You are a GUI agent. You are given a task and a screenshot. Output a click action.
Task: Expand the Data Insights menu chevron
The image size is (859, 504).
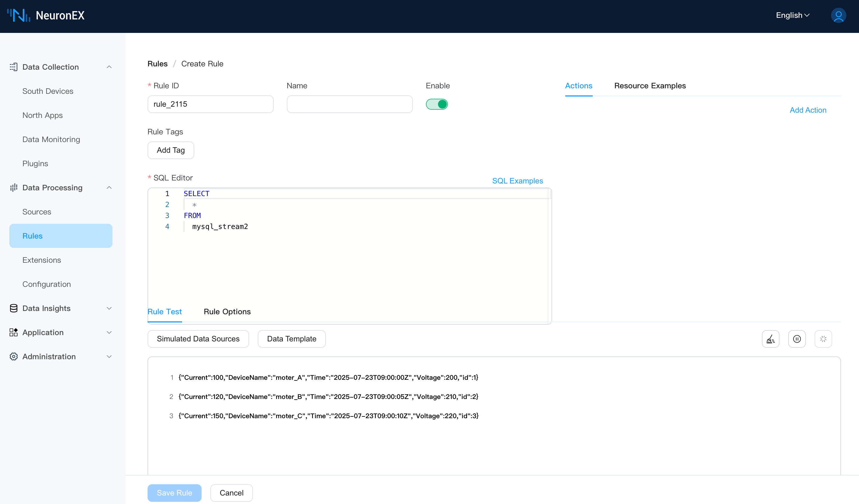(x=109, y=308)
